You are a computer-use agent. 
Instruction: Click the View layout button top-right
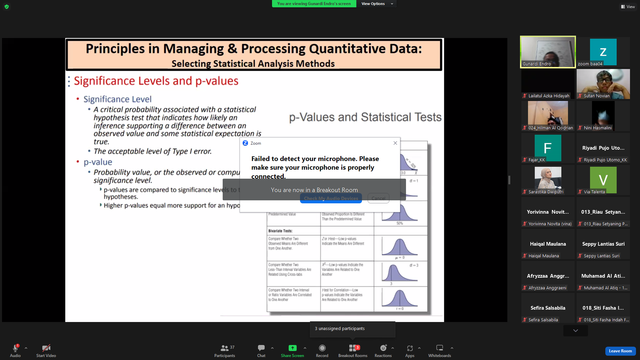[627, 7]
